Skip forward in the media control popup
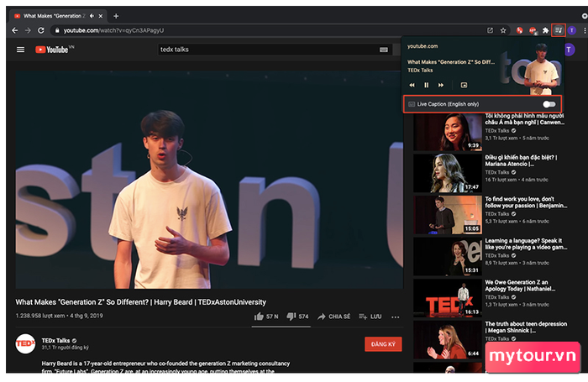Viewport: 588px width, 382px height. pyautogui.click(x=441, y=85)
